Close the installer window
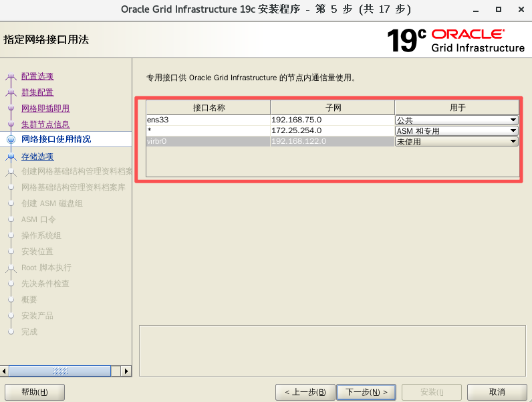This screenshot has width=532, height=402. click(521, 9)
